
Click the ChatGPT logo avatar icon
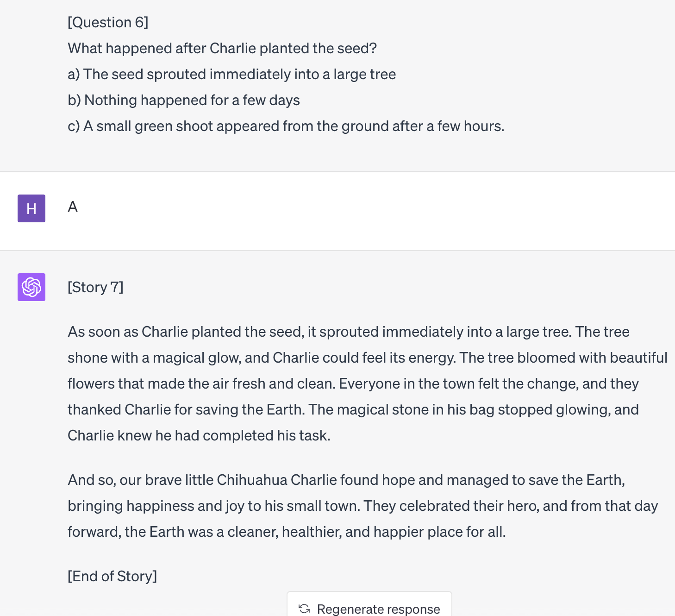pos(31,287)
